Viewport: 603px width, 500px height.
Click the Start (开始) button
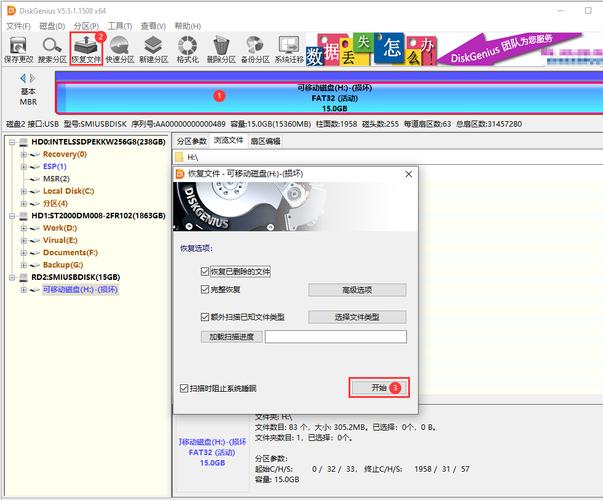pos(379,388)
